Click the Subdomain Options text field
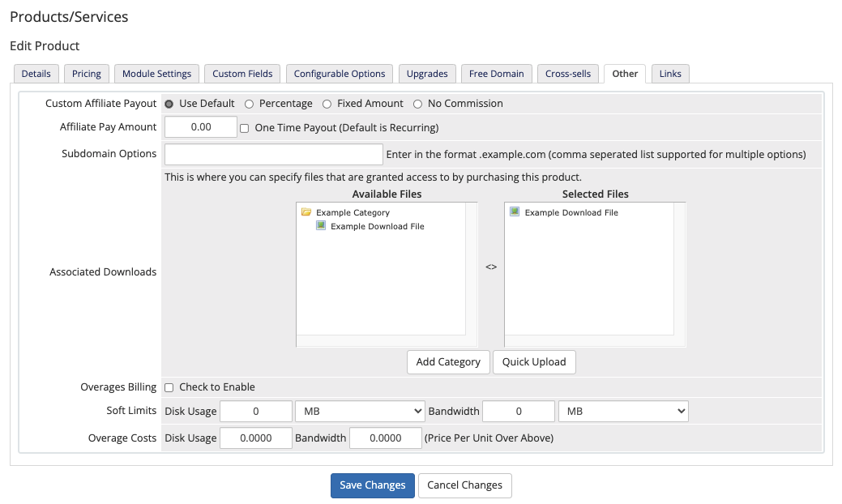This screenshot has width=842, height=504. click(x=274, y=155)
